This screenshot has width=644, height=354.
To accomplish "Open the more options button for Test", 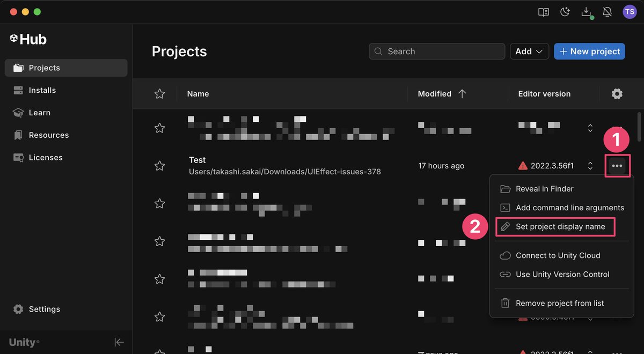I will 617,166.
